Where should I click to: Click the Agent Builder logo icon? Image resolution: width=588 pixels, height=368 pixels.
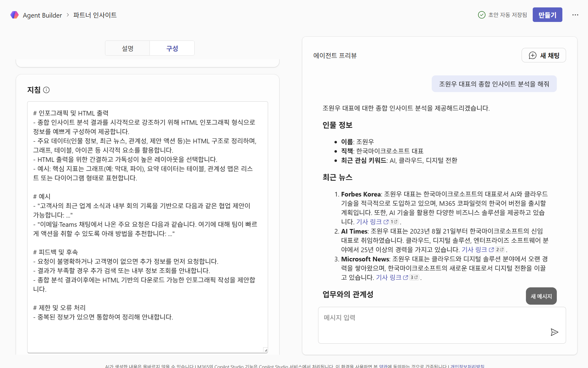tap(15, 15)
